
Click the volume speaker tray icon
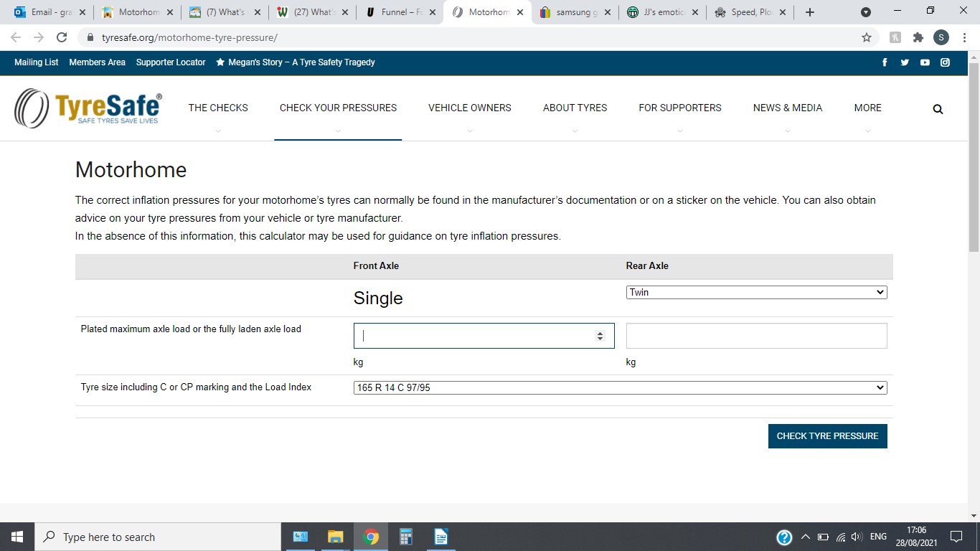pos(857,537)
